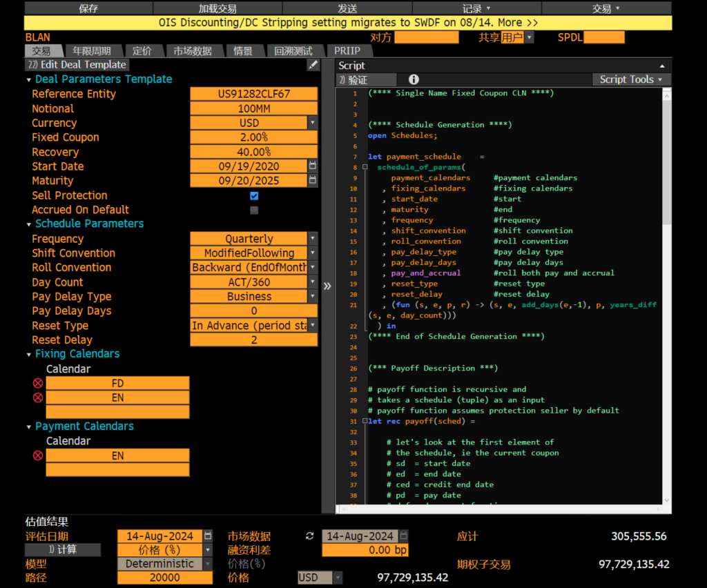Image resolution: width=707 pixels, height=588 pixels.
Task: Remove the EN fixing calendar entry
Action: [38, 398]
